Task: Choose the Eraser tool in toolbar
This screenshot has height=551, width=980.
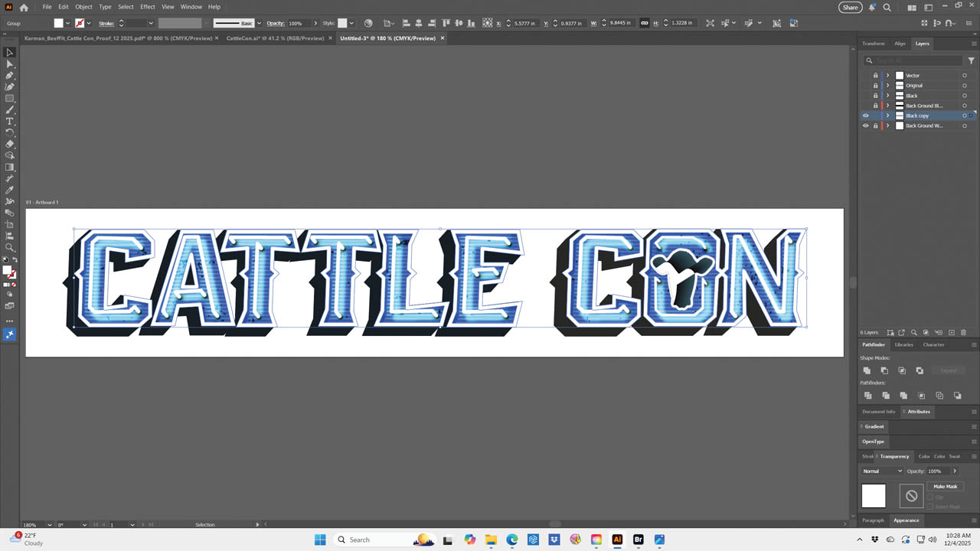Action: [10, 144]
